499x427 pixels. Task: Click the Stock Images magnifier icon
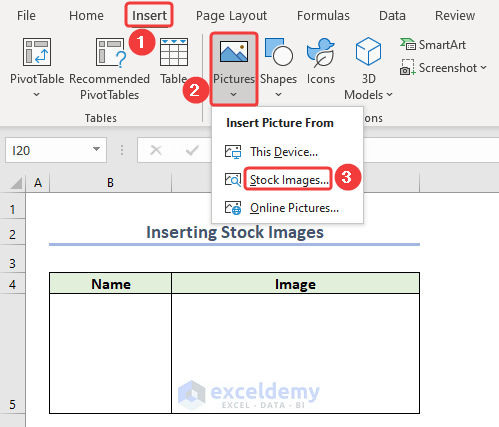233,180
